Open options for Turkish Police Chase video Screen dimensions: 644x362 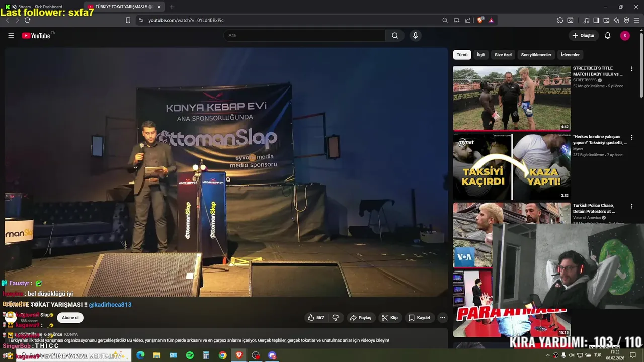click(632, 206)
